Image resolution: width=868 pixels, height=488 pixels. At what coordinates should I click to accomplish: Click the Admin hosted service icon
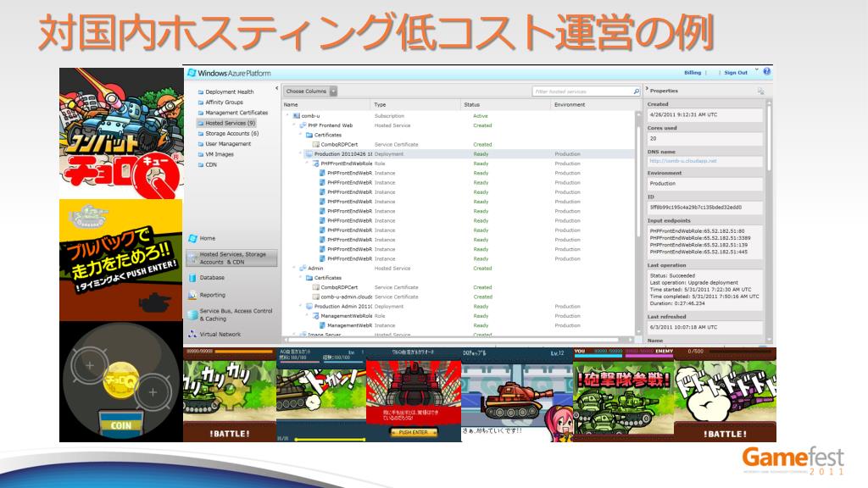[303, 269]
